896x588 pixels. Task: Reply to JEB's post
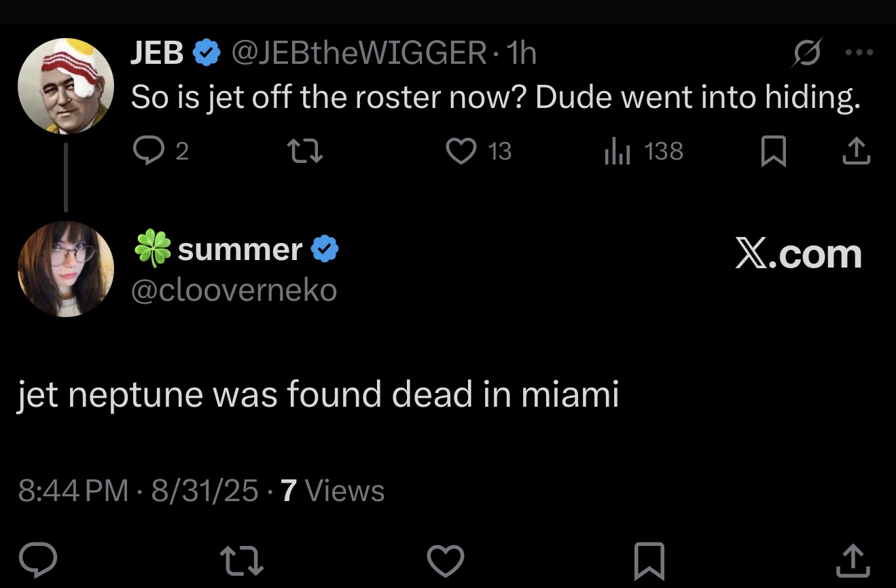(x=145, y=151)
